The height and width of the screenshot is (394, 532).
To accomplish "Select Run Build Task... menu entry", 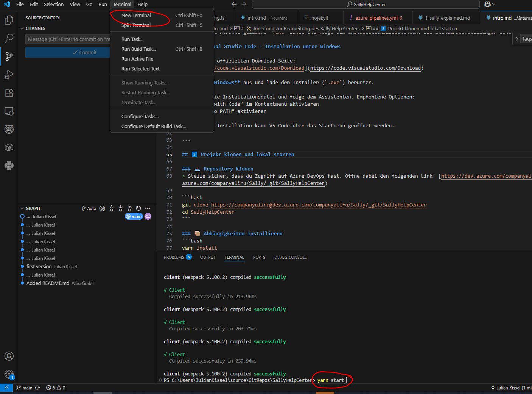I will tap(162, 49).
